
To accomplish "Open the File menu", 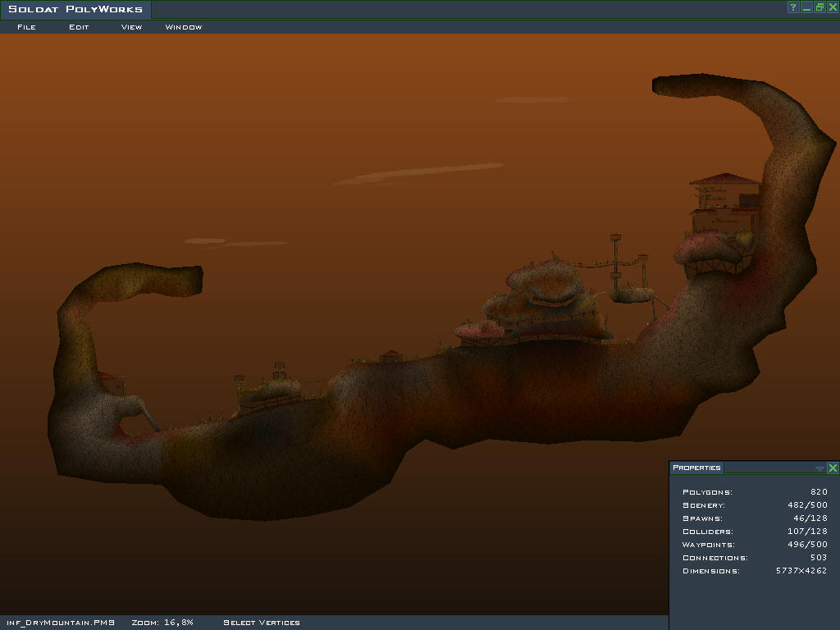I will tap(26, 27).
